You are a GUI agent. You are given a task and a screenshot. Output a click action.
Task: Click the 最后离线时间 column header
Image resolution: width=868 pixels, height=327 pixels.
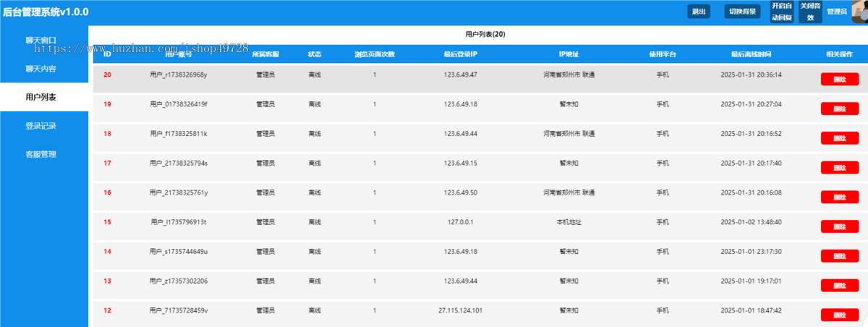pyautogui.click(x=751, y=54)
